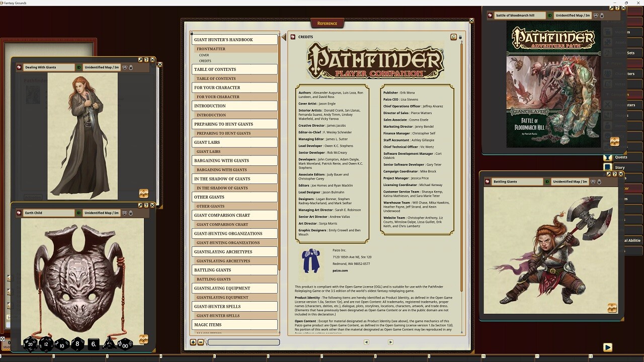The height and width of the screenshot is (362, 644).
Task: Go to the next reference page arrow
Action: 390,342
